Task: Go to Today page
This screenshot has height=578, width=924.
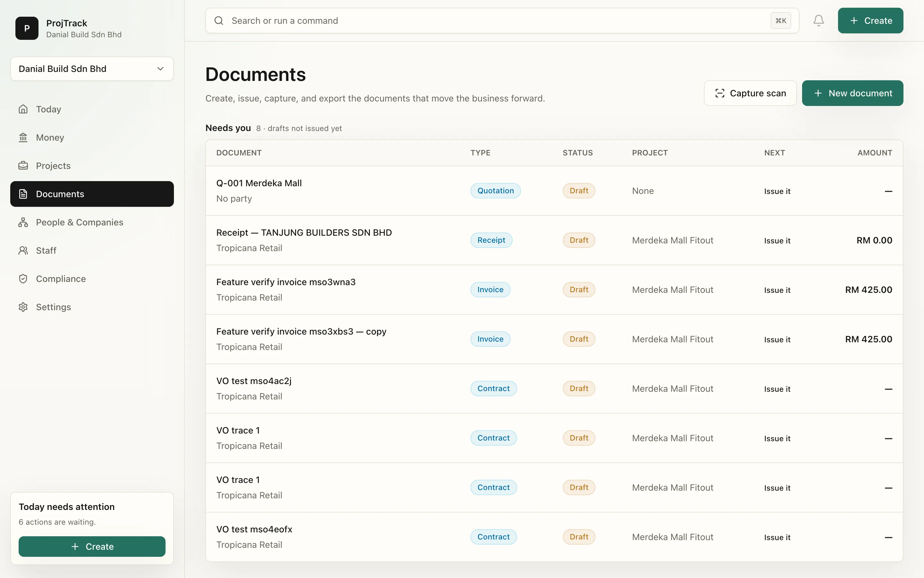Action: coord(92,109)
